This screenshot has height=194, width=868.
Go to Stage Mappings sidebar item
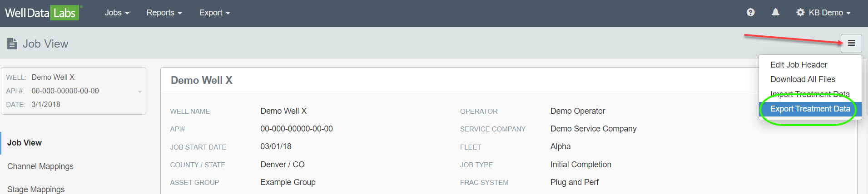(36, 189)
